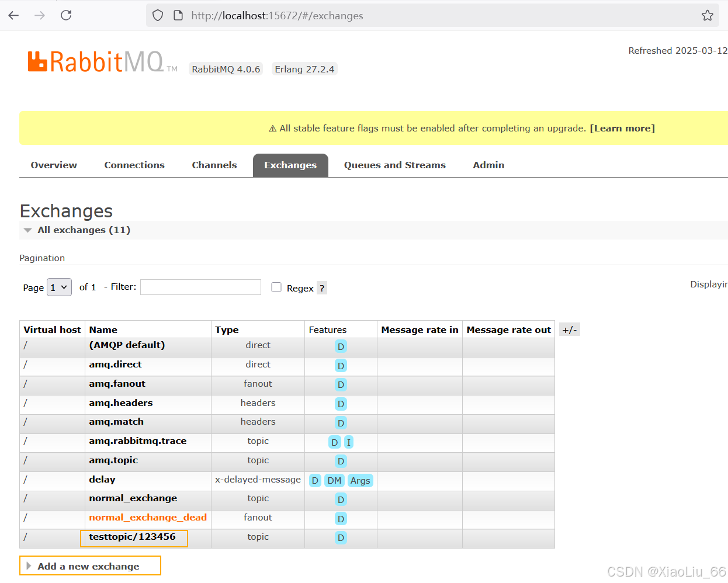Switch to the Queues and Streams tab
This screenshot has height=583, width=728.
point(394,165)
